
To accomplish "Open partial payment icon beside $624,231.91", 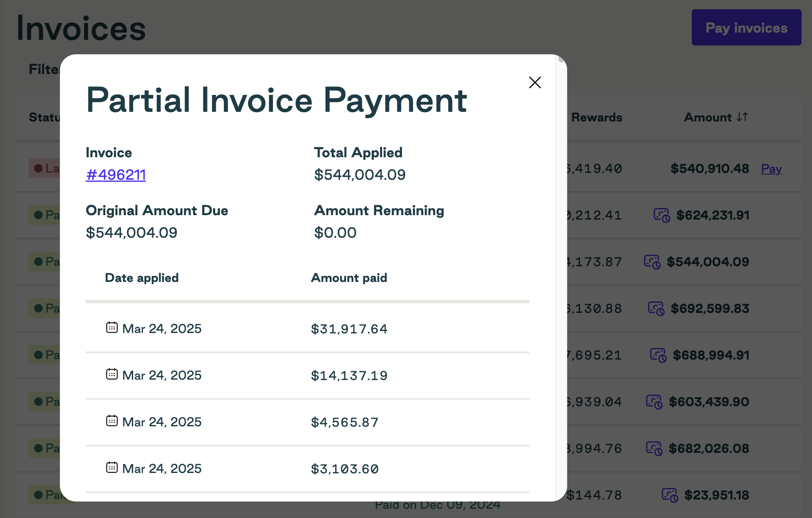I will point(662,215).
